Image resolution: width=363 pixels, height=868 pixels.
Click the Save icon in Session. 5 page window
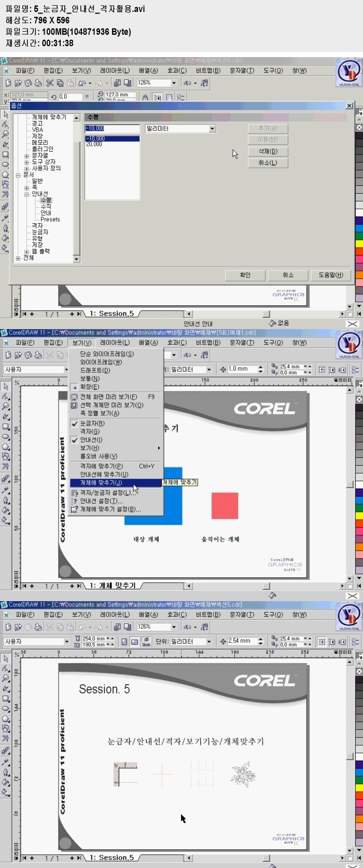[28, 627]
